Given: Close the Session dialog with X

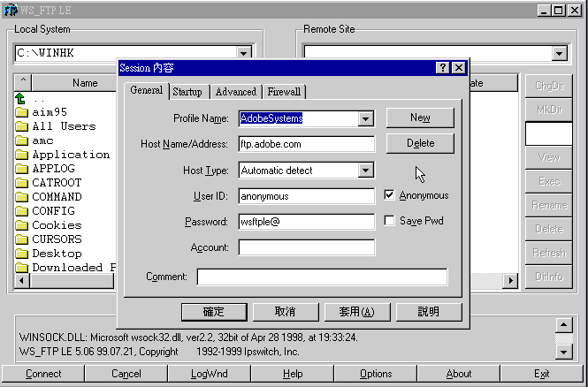Looking at the screenshot, I should [x=459, y=68].
